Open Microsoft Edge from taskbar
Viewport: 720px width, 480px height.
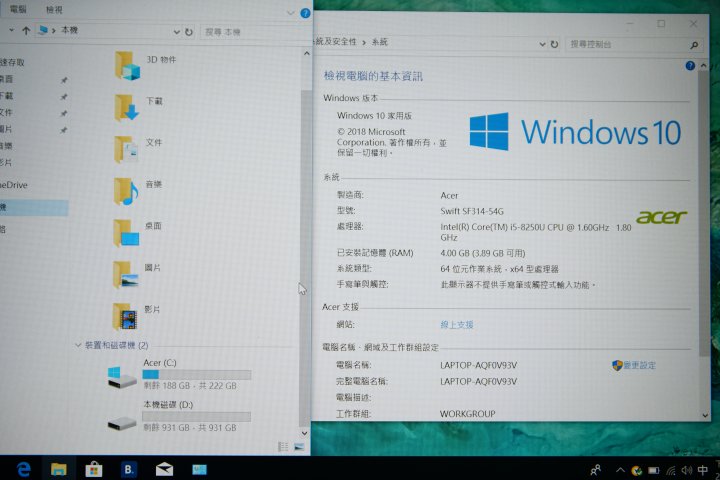point(23,469)
